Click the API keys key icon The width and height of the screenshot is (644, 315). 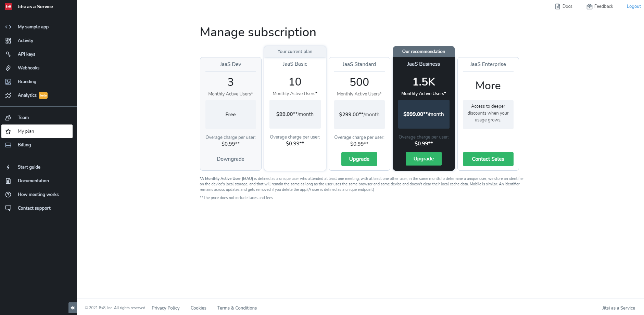coord(8,54)
